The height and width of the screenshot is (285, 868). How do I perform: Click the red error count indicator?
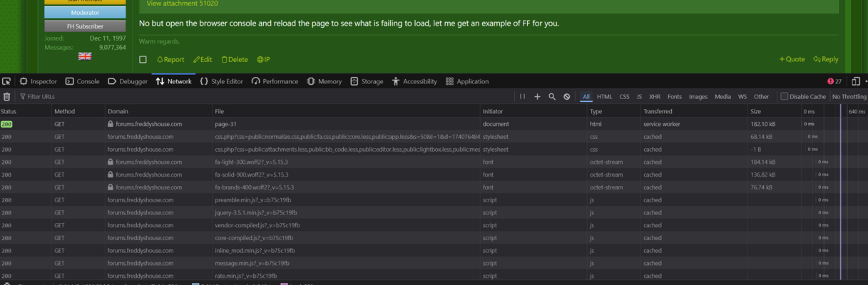[x=834, y=81]
